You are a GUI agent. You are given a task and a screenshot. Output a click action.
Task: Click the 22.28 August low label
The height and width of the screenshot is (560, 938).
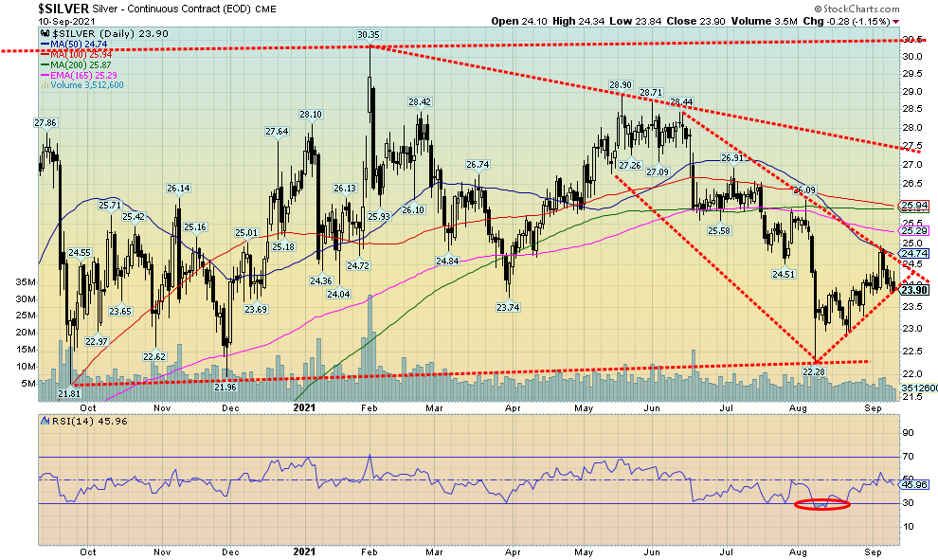[x=814, y=372]
